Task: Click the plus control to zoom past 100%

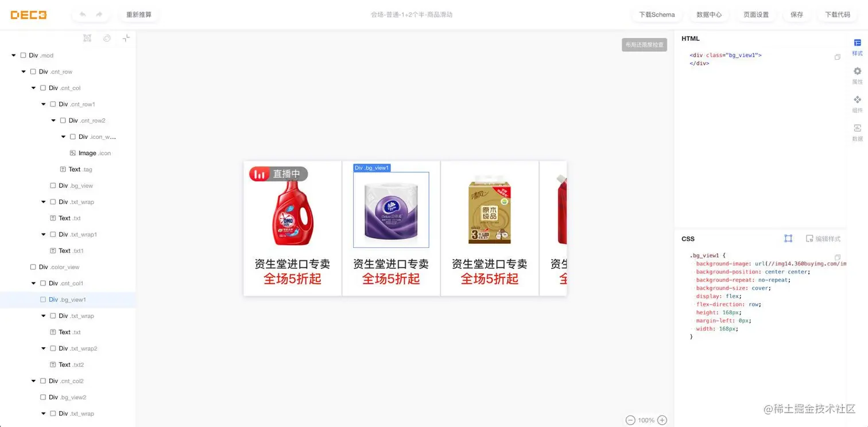Action: 662,420
